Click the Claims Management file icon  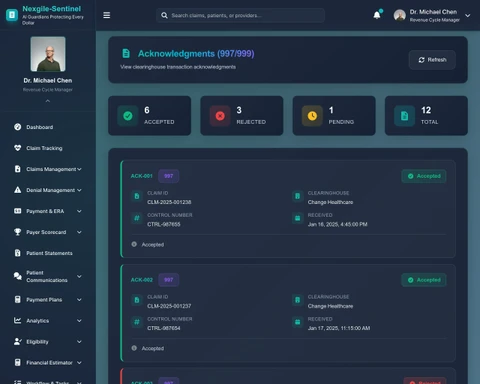click(x=18, y=169)
